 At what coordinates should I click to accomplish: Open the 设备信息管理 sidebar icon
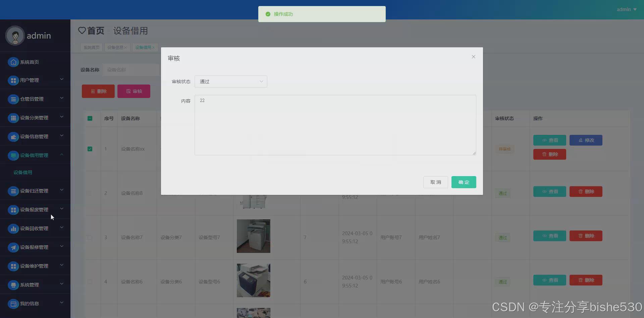point(13,137)
